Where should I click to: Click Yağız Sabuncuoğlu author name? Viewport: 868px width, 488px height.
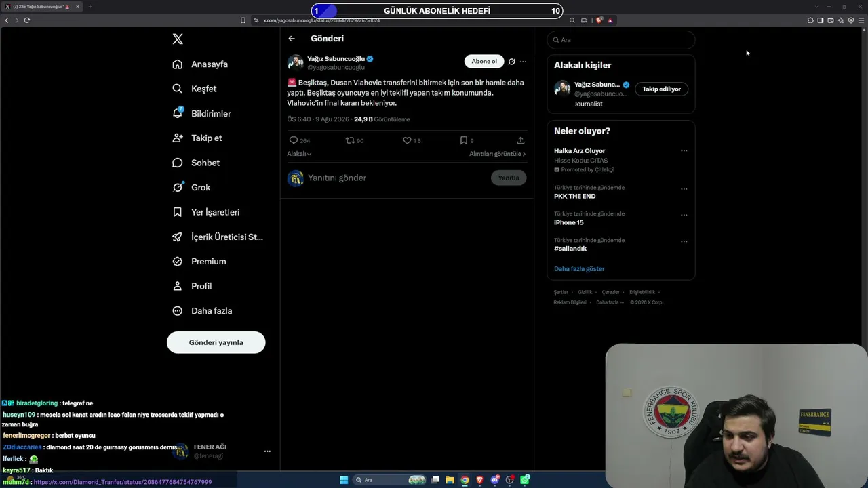tap(336, 59)
